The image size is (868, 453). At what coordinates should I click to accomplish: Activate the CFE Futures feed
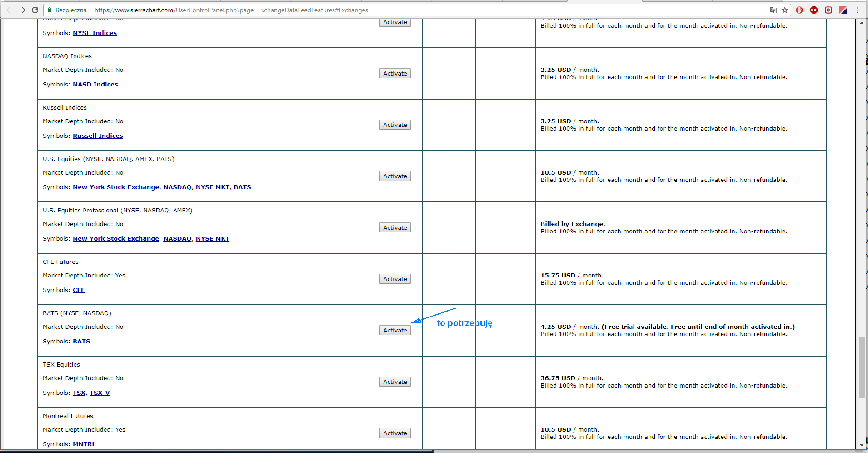point(395,279)
